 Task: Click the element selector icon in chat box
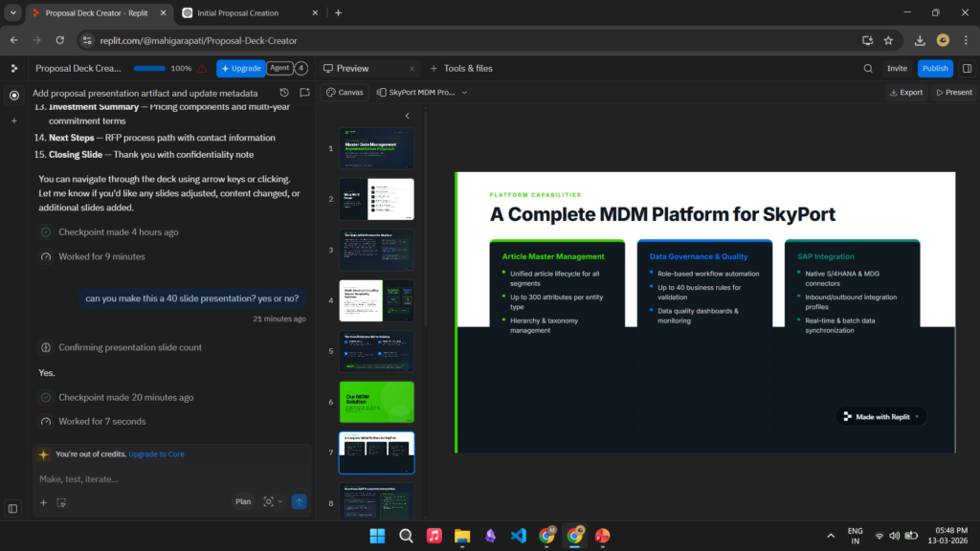pos(61,502)
